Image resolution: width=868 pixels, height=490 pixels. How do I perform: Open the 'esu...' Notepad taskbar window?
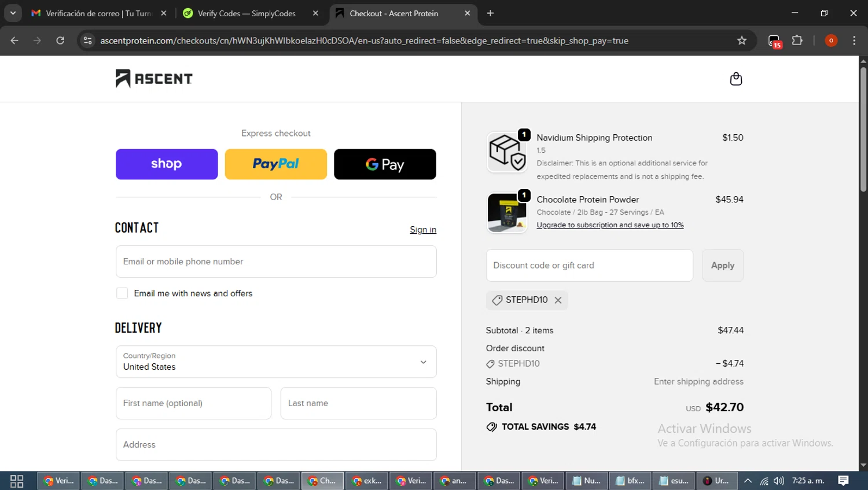coord(674,481)
